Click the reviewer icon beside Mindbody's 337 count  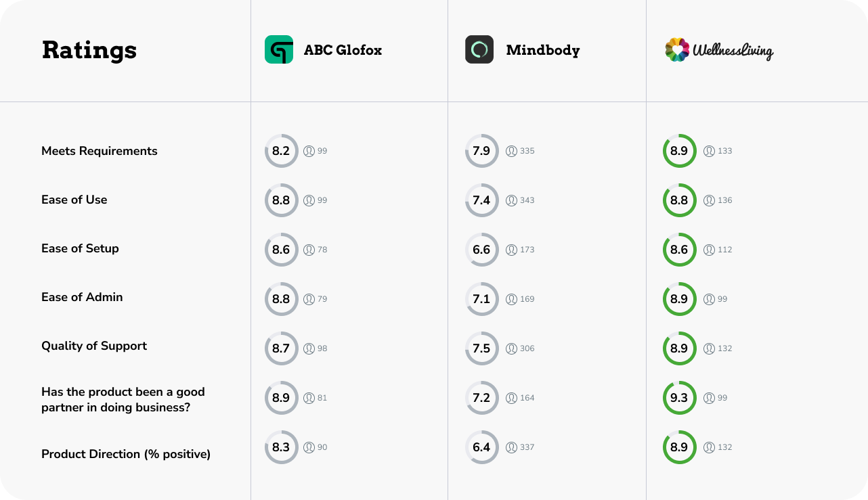coord(512,447)
